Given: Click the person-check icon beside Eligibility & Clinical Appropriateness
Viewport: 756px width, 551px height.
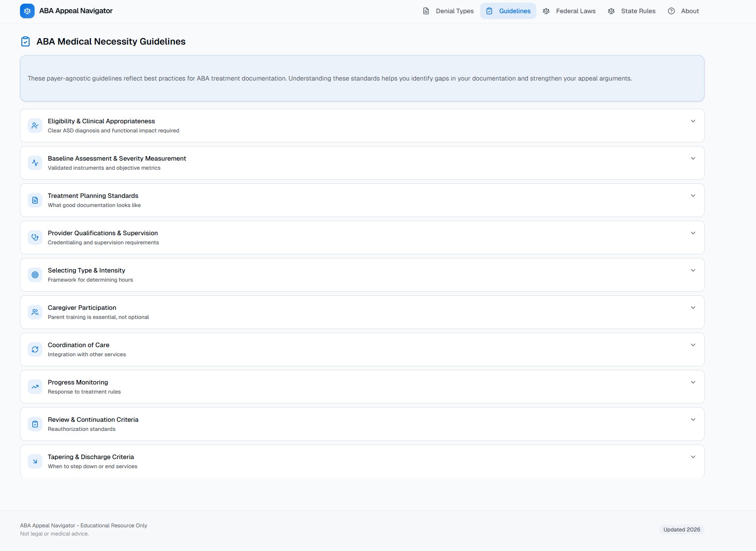Looking at the screenshot, I should [x=35, y=126].
